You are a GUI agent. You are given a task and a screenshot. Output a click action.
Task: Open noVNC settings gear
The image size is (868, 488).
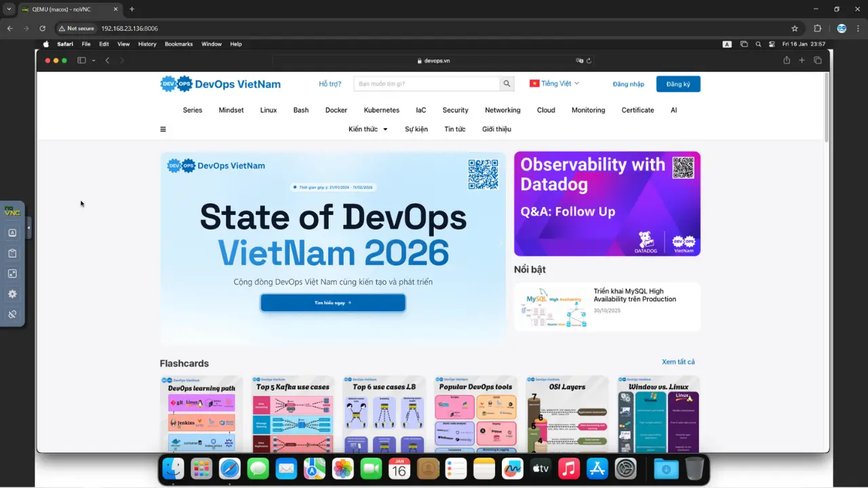12,294
